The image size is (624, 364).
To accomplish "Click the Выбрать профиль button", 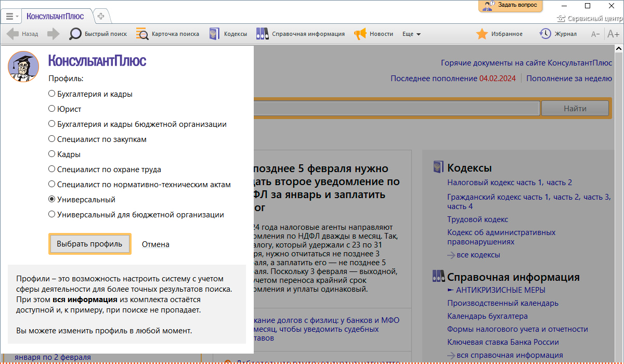I will (89, 244).
